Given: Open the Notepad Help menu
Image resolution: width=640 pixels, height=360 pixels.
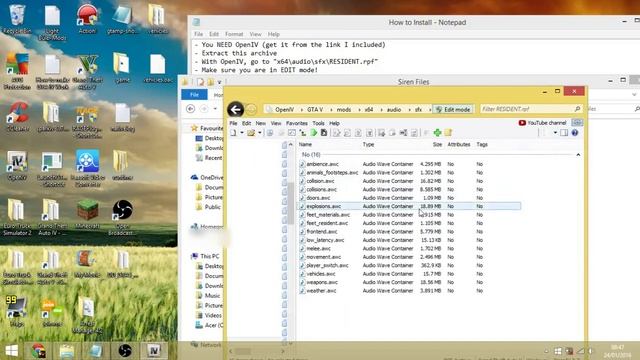Looking at the screenshot, I should [x=273, y=34].
